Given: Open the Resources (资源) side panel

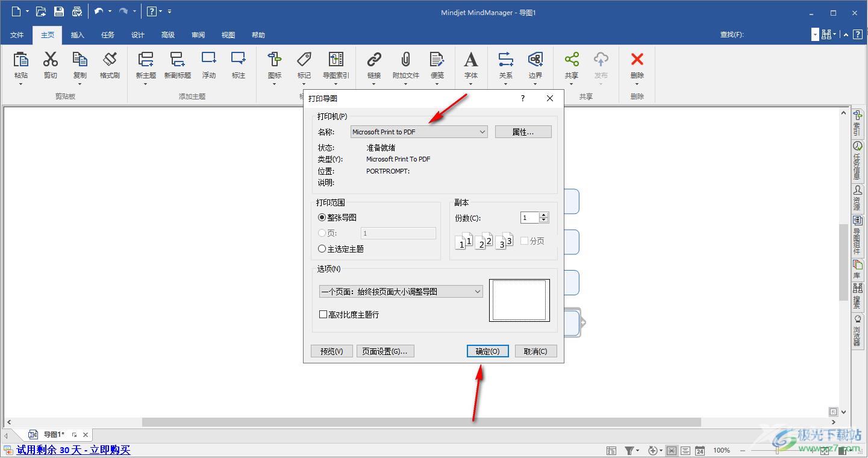Looking at the screenshot, I should pyautogui.click(x=857, y=198).
